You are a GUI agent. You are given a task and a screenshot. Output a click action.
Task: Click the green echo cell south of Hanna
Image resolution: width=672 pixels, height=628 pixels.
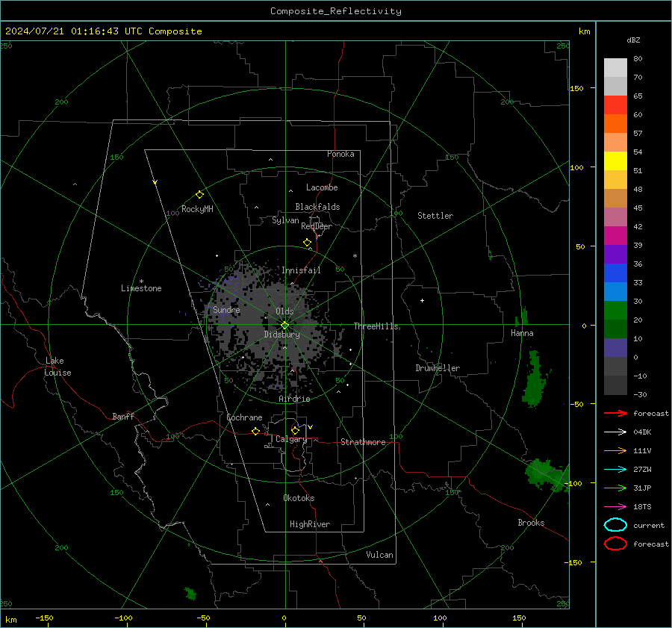534,379
